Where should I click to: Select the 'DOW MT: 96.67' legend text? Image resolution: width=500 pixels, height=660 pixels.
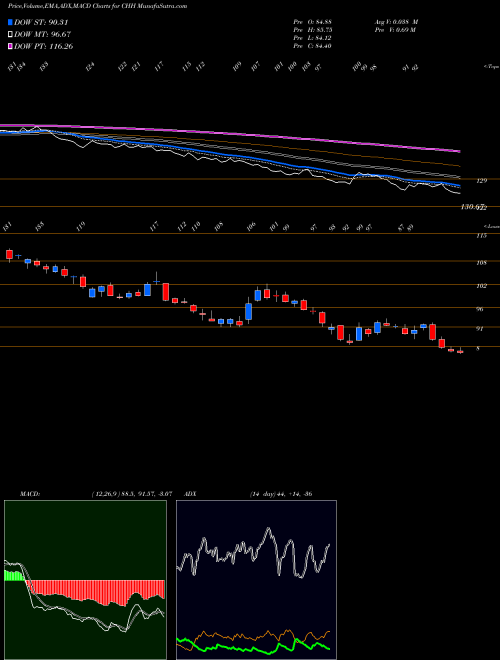[x=42, y=34]
